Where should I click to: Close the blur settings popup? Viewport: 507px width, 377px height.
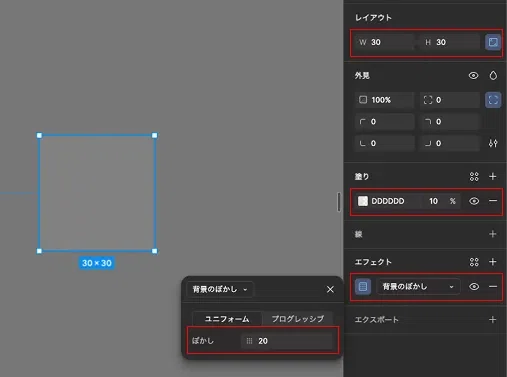[x=330, y=289]
